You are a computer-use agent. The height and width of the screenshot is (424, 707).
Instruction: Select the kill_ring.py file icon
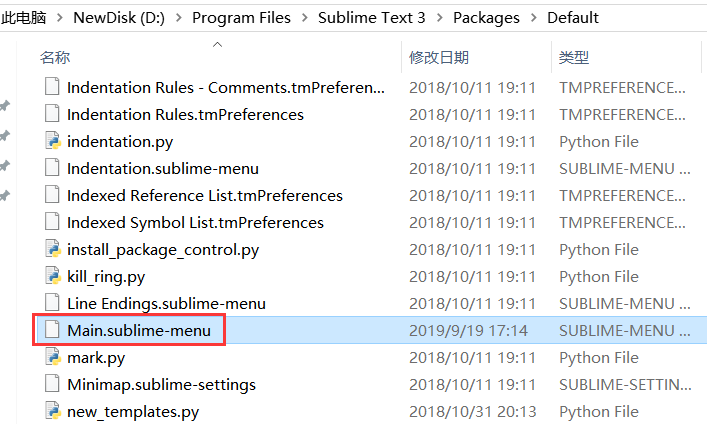click(x=52, y=276)
